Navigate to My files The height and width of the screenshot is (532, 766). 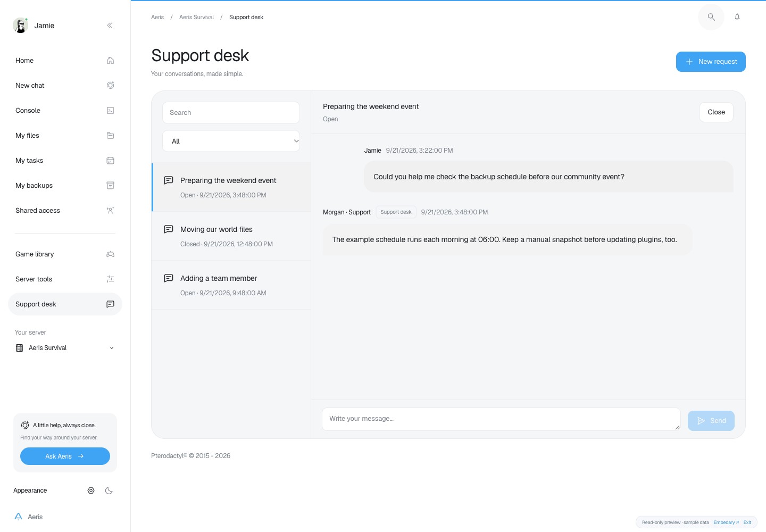pyautogui.click(x=65, y=135)
